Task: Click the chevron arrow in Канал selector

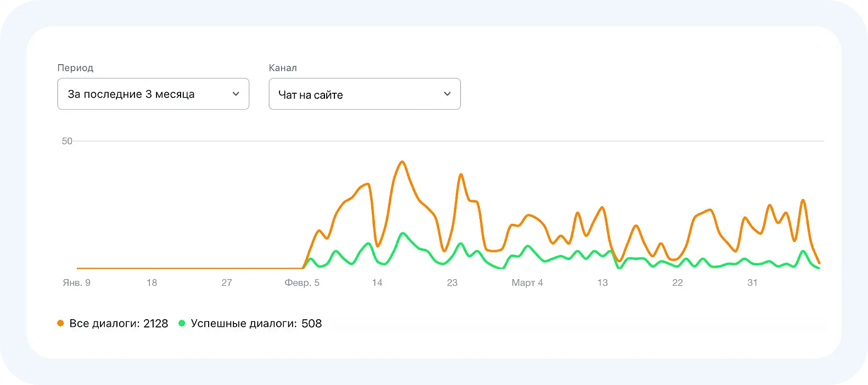Action: (x=447, y=94)
